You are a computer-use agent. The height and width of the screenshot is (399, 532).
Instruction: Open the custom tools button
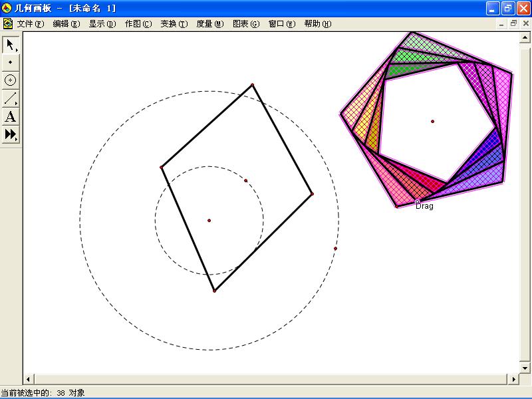(x=11, y=134)
